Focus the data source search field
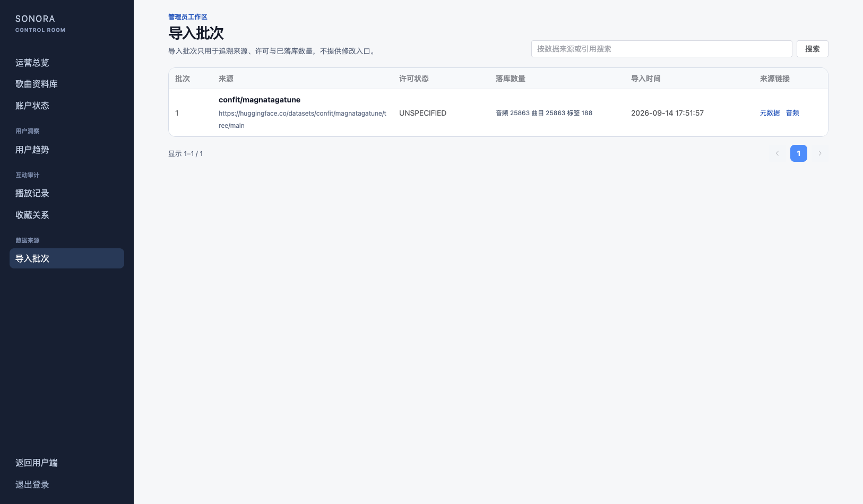The image size is (863, 504). 661,49
